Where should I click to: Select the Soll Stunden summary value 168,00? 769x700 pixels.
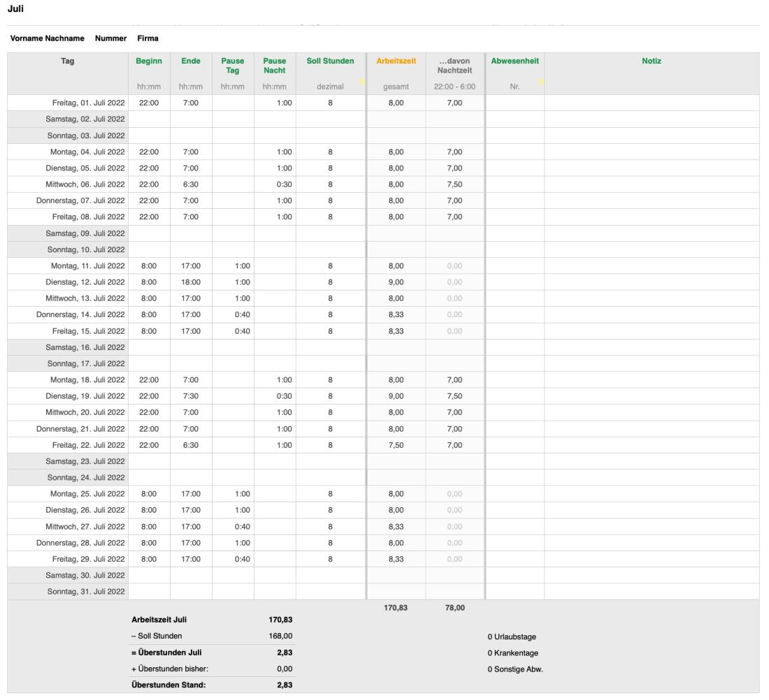(x=281, y=636)
